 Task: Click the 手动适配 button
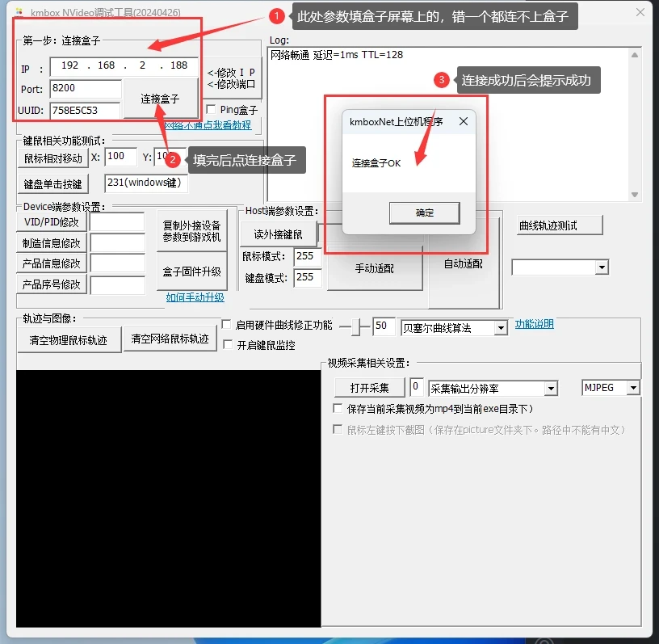[x=375, y=268]
